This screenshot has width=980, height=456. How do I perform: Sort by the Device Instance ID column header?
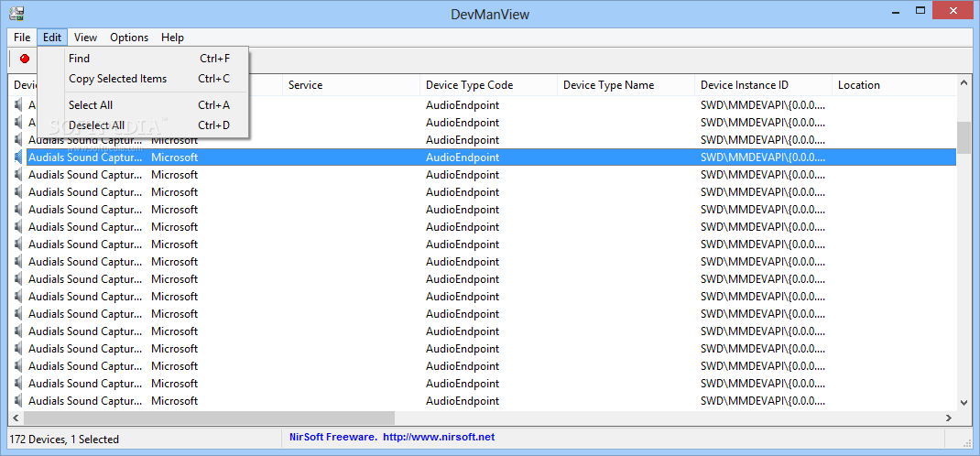click(763, 85)
